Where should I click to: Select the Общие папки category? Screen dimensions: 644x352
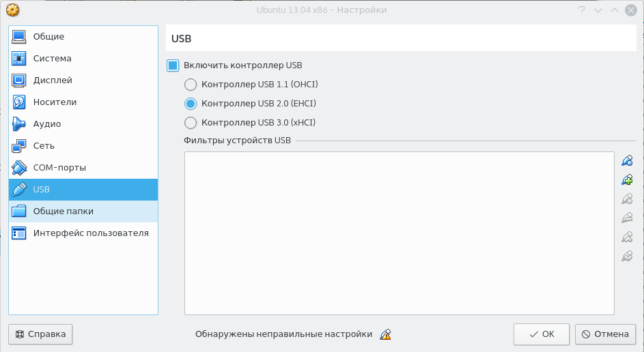63,211
